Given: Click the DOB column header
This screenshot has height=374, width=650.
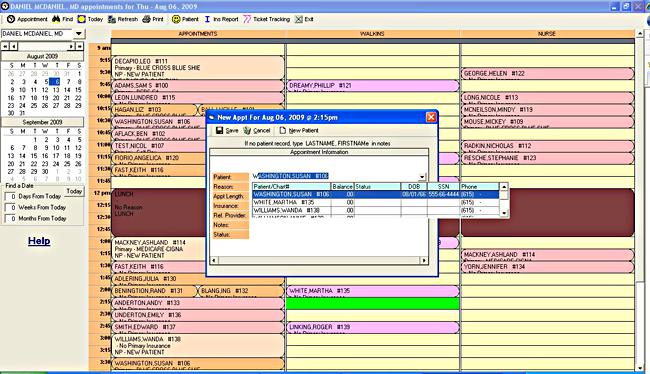Looking at the screenshot, I should coord(414,187).
